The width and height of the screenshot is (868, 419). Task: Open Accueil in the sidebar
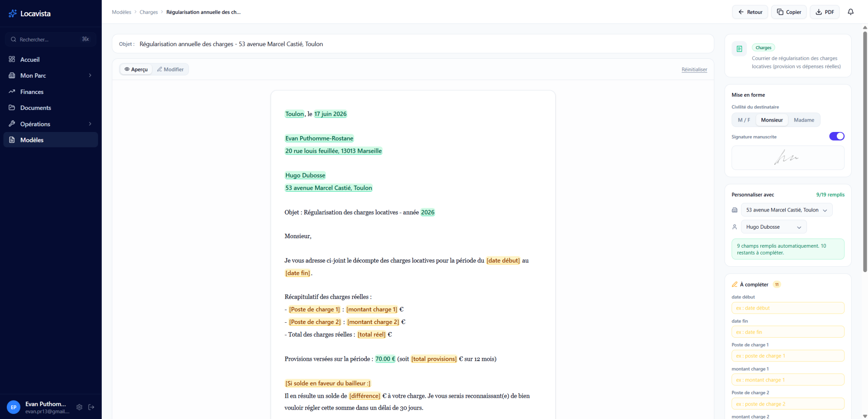point(51,59)
